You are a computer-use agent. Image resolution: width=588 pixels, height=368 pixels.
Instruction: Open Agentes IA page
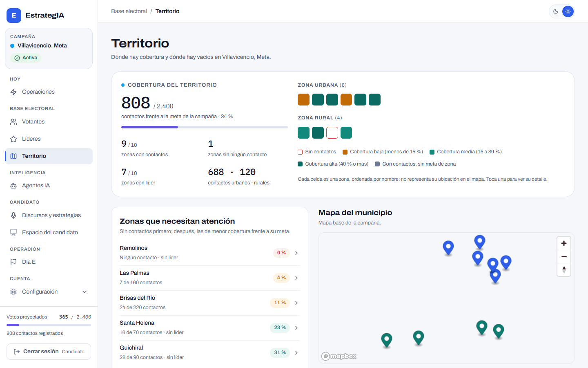click(x=49, y=186)
